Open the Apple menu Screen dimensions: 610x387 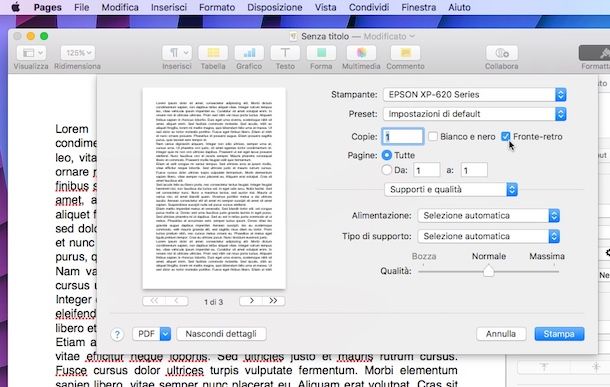[x=15, y=7]
